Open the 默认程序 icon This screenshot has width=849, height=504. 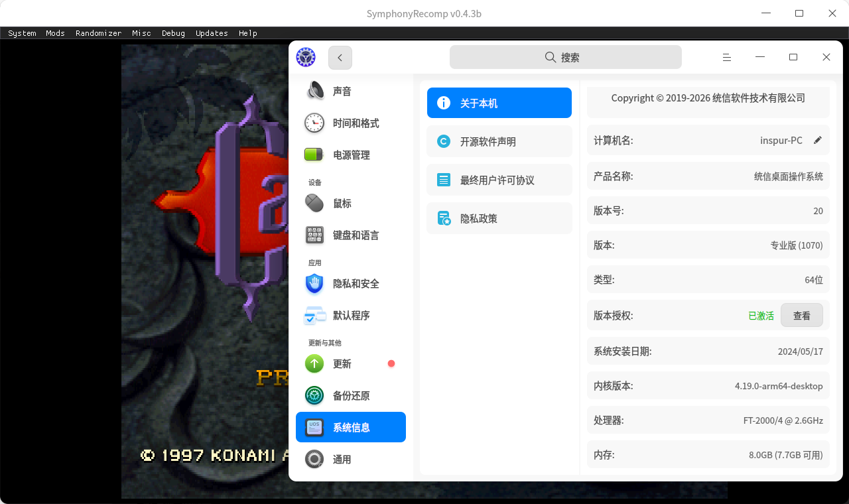pyautogui.click(x=314, y=315)
